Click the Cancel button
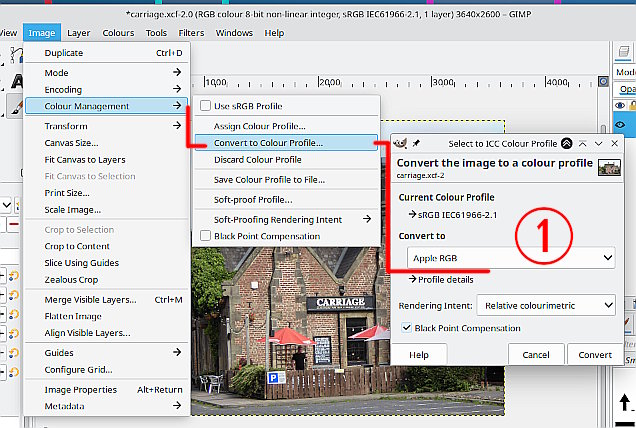Screen dimensions: 636x428 (536, 355)
